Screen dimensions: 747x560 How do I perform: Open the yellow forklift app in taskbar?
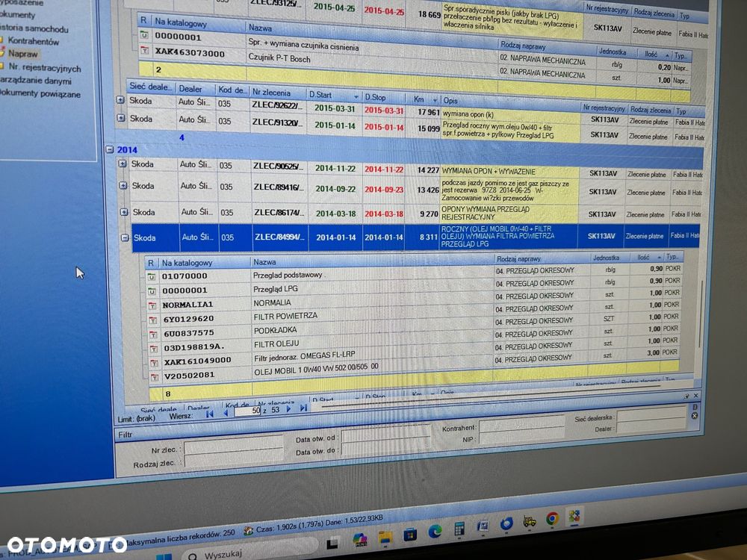pos(530,521)
